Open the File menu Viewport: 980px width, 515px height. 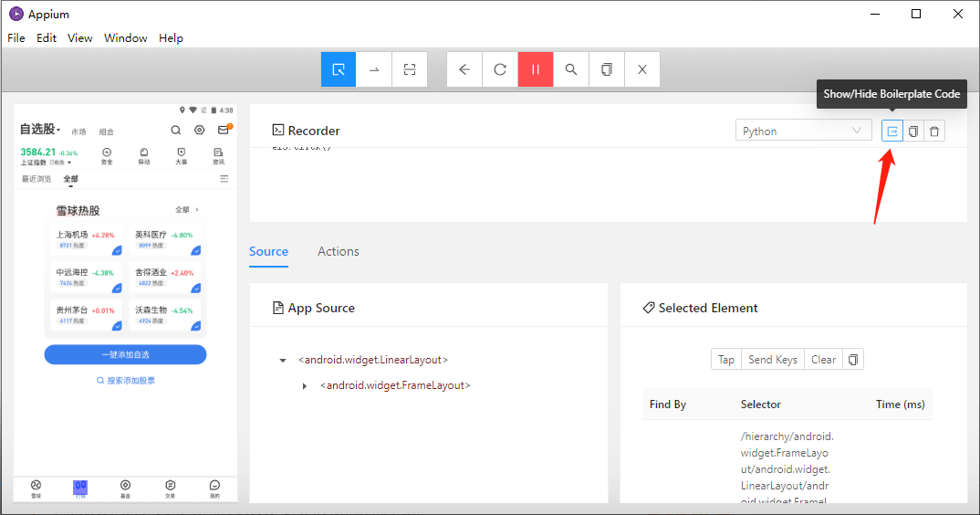tap(16, 38)
